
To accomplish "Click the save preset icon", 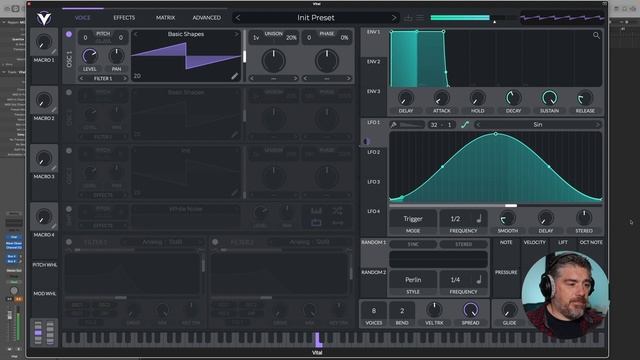I will pyautogui.click(x=408, y=18).
